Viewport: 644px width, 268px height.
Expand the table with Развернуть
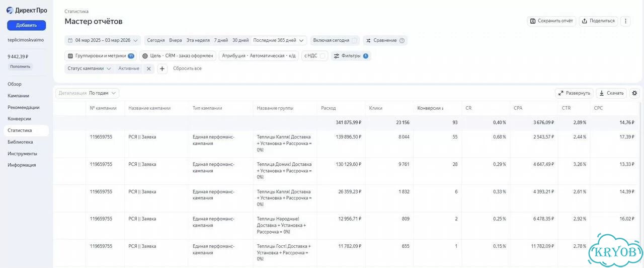click(574, 93)
